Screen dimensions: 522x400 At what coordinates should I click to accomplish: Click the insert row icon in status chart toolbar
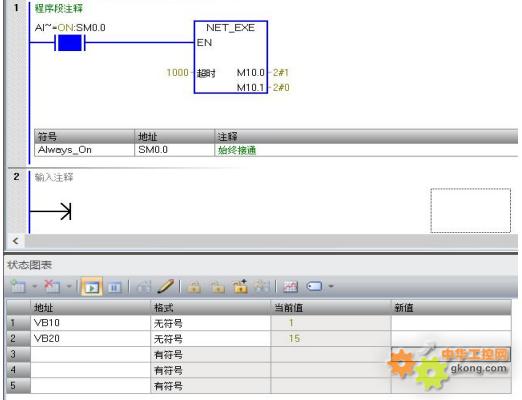tap(18, 287)
